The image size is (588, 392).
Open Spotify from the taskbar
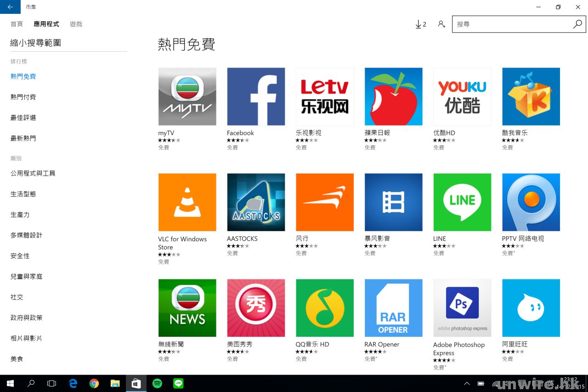coord(157,383)
